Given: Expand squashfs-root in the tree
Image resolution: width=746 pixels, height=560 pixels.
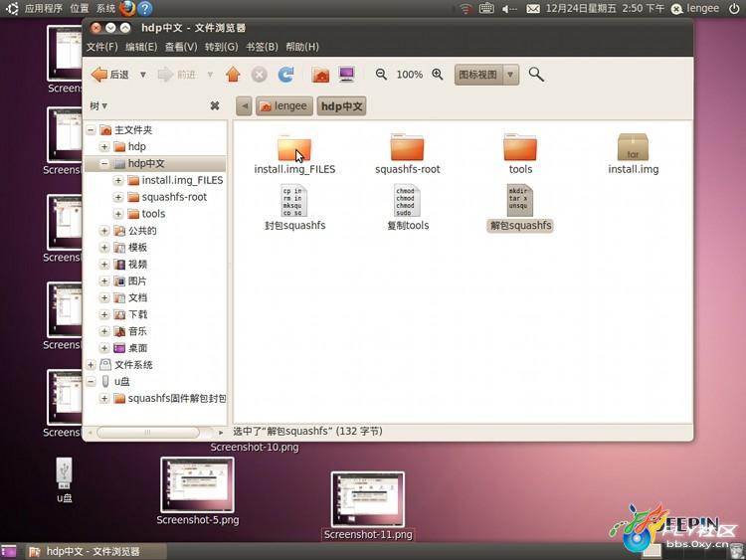Looking at the screenshot, I should 118,197.
